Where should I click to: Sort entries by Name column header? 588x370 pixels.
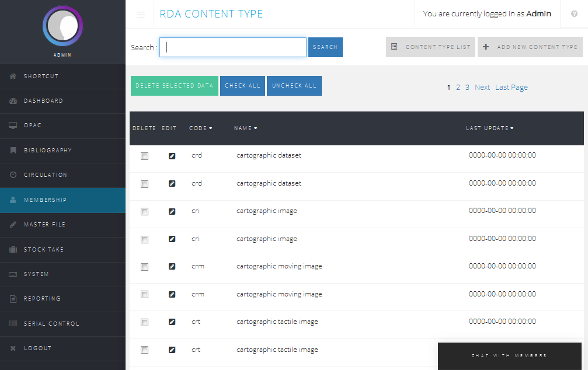245,128
